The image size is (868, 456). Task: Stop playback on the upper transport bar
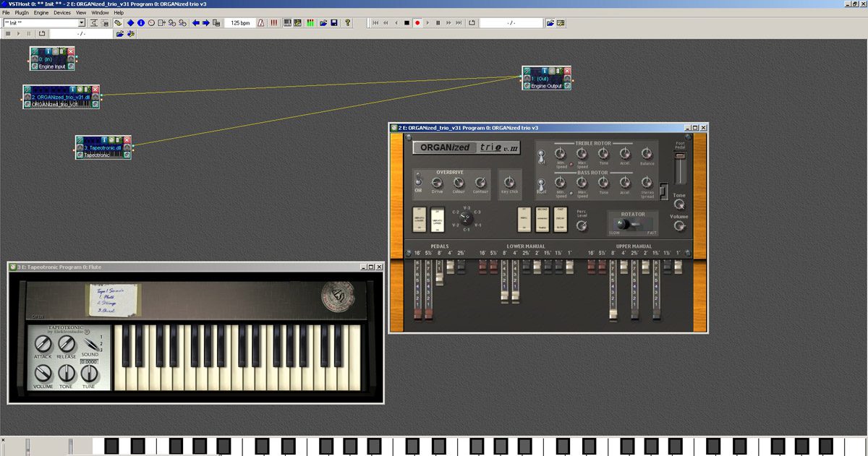(407, 23)
